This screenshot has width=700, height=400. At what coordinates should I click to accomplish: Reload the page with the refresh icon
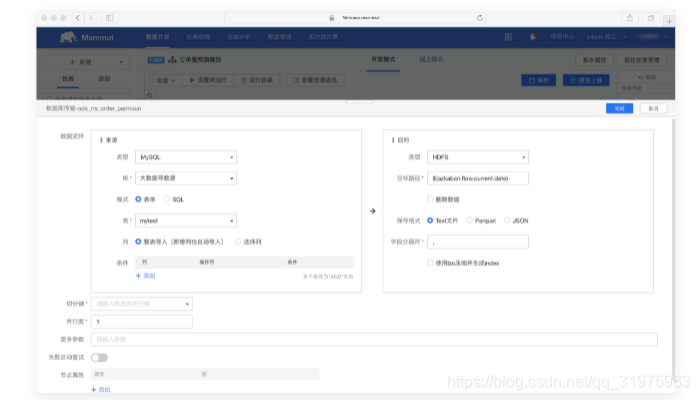click(479, 18)
